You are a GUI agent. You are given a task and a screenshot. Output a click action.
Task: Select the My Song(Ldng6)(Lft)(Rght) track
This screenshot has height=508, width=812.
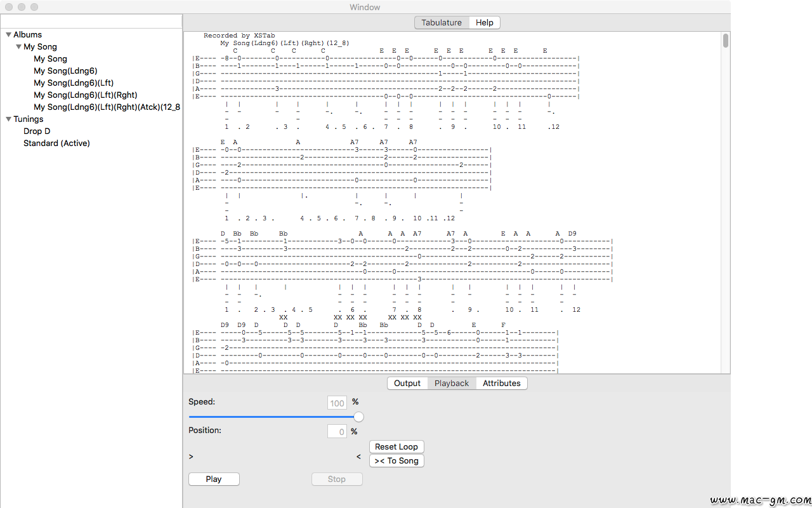pyautogui.click(x=86, y=95)
